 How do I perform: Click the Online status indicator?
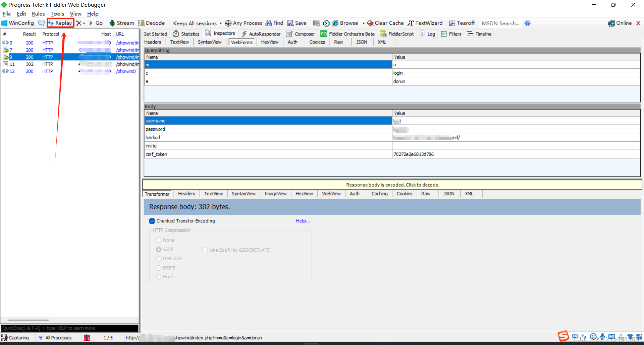[x=620, y=23]
